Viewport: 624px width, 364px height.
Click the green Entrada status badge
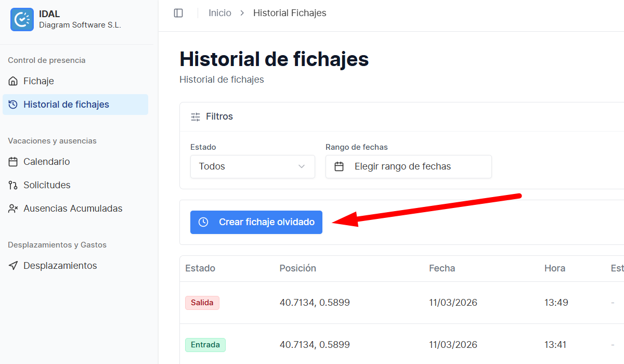(x=205, y=345)
